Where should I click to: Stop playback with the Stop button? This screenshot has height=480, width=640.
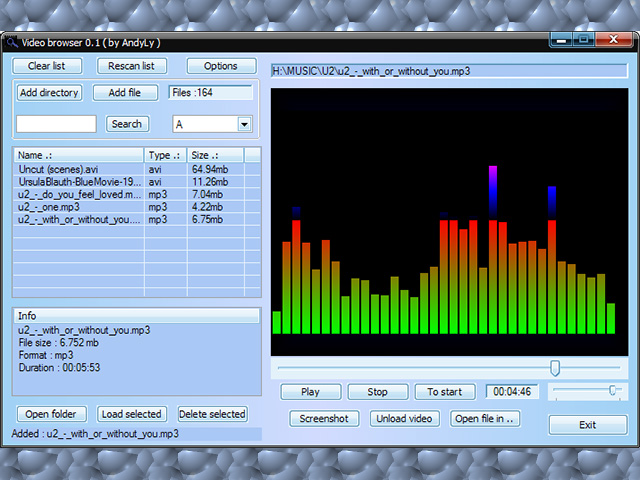(377, 392)
